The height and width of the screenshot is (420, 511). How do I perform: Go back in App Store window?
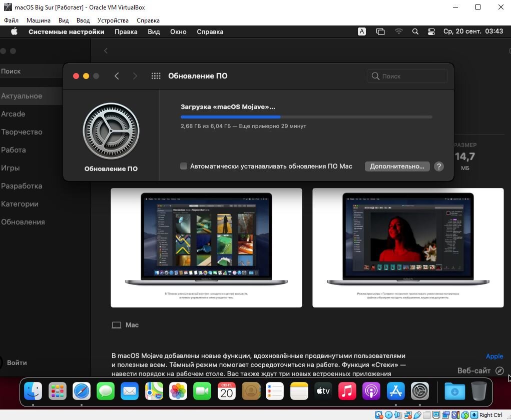[106, 51]
